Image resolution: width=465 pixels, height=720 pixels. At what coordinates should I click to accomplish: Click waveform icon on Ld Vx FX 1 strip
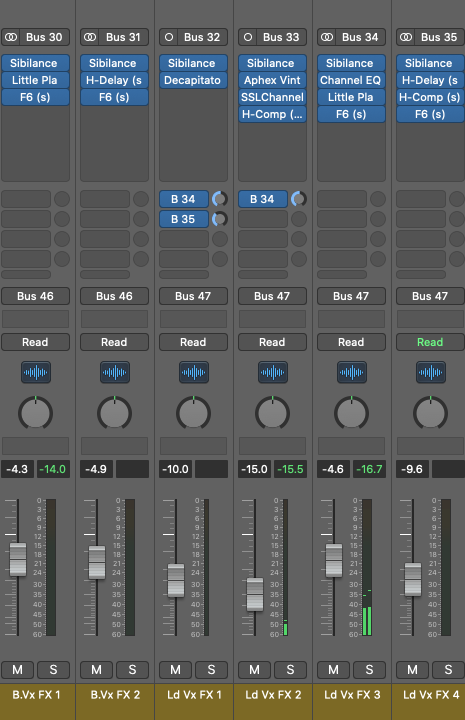click(x=194, y=372)
